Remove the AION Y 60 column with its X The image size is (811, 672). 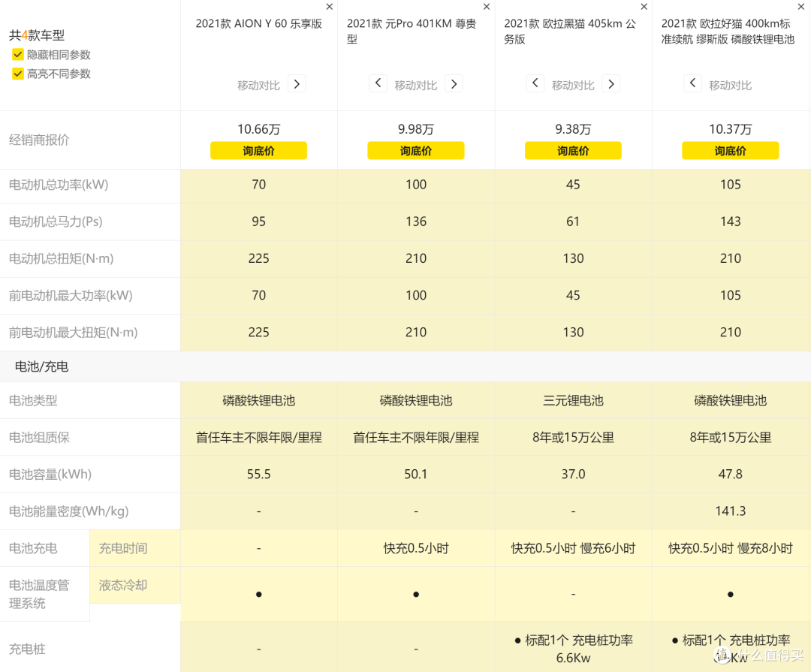[329, 7]
